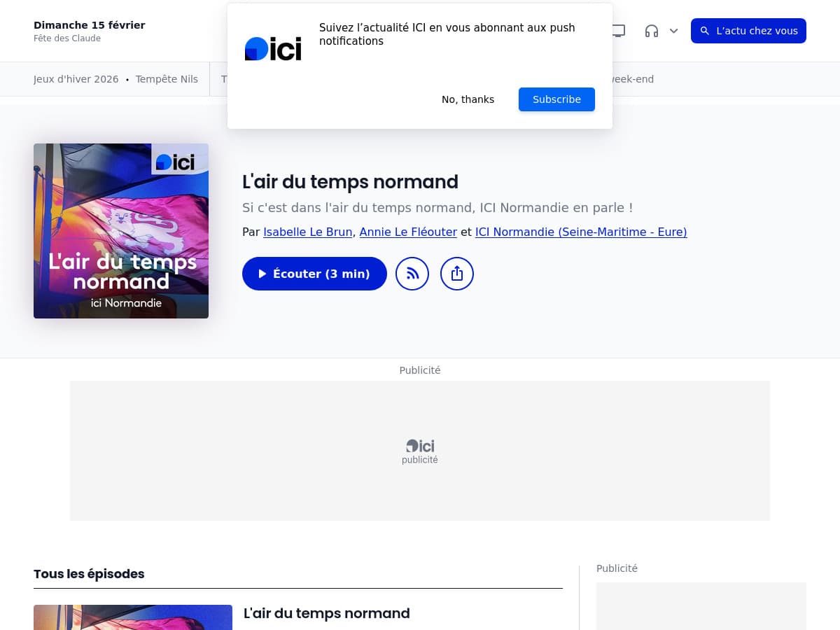The width and height of the screenshot is (840, 630).
Task: Click the first episode thumbnail in the list
Action: [133, 617]
